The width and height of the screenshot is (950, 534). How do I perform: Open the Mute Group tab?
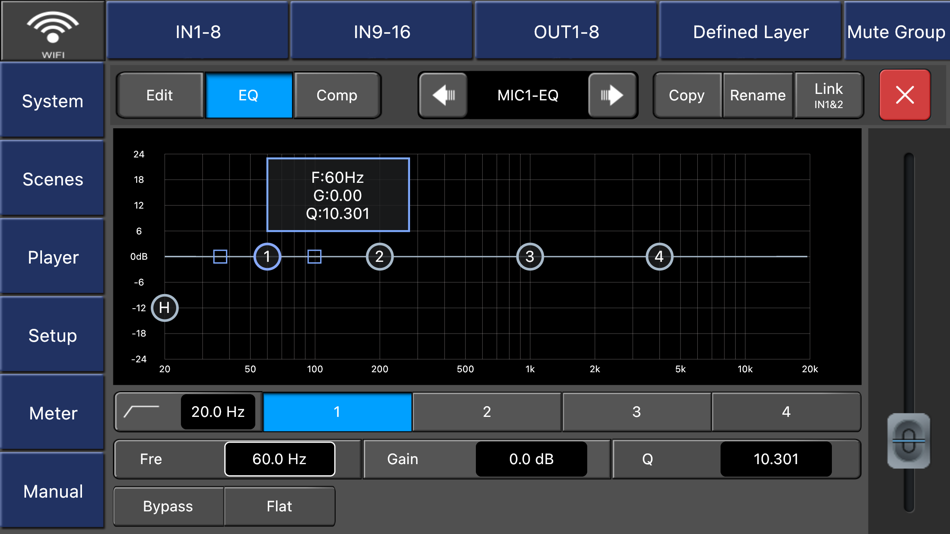(897, 32)
